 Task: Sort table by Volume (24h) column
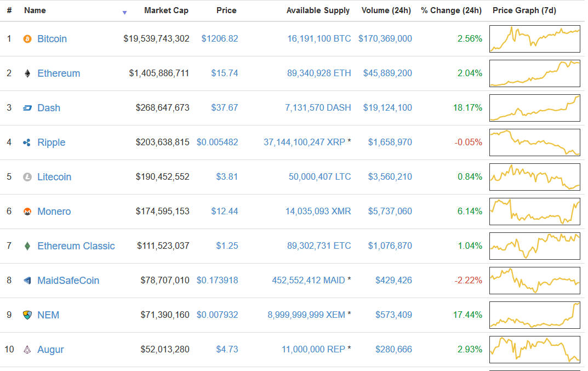pos(386,10)
